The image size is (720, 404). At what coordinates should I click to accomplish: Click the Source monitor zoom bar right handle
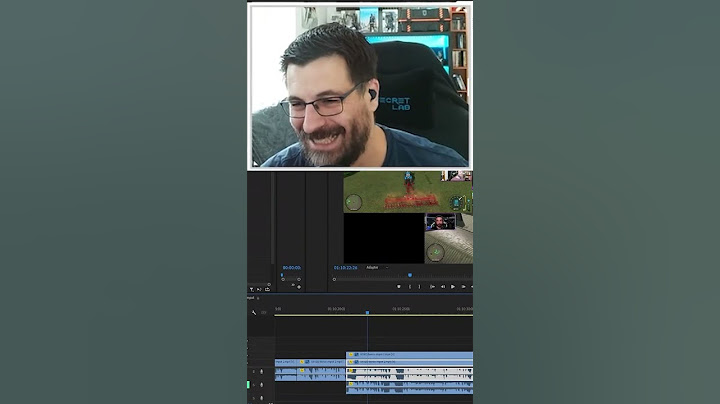(299, 279)
